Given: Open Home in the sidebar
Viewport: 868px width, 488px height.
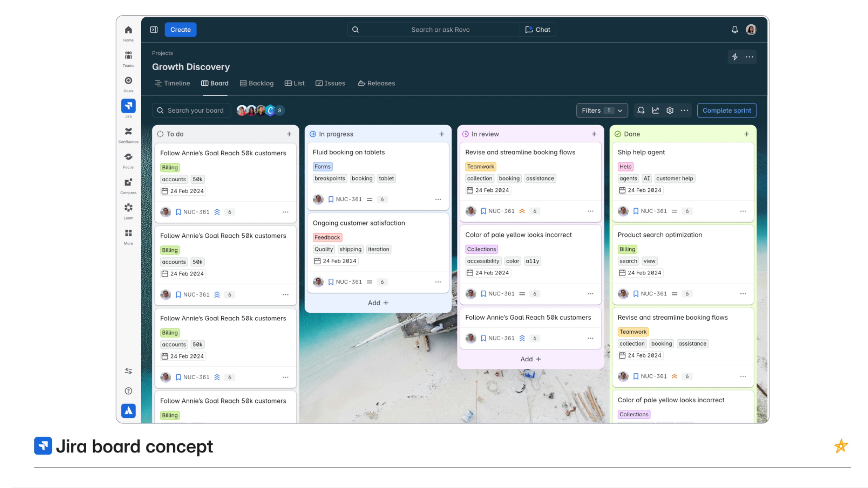Looking at the screenshot, I should coord(128,33).
